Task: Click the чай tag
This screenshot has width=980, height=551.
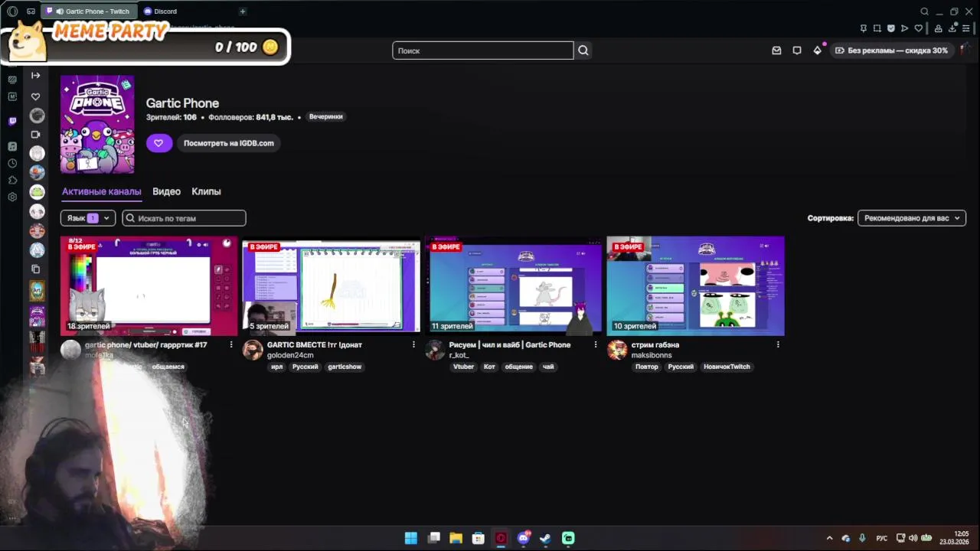Action: (x=548, y=367)
